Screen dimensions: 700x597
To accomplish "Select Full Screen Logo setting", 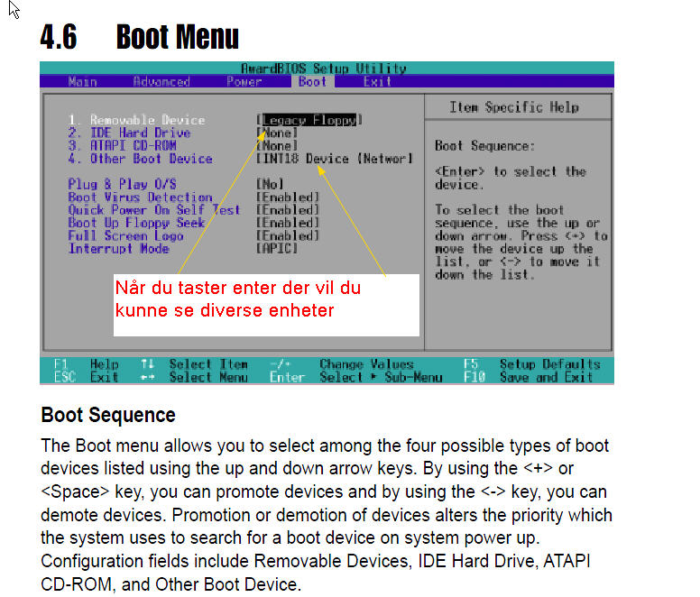I will [x=126, y=236].
